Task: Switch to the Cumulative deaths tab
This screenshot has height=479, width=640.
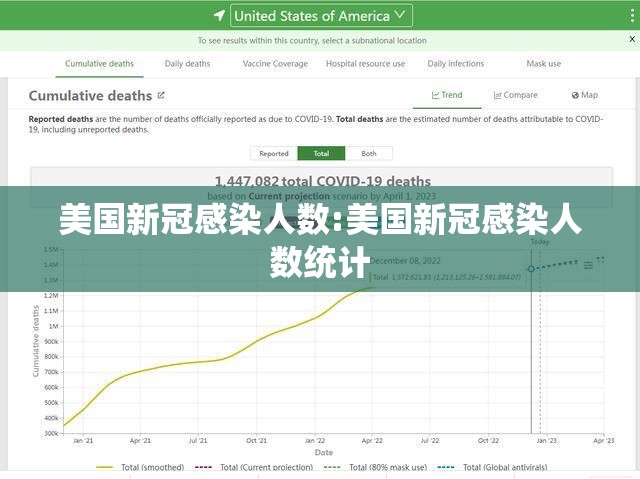Action: tap(100, 64)
